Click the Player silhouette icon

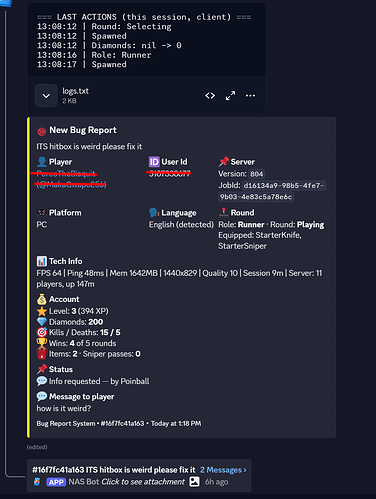[42, 162]
